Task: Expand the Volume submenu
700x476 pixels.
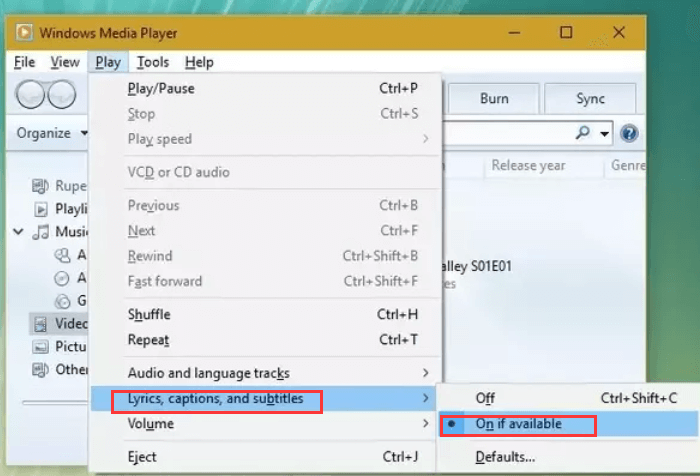Action: 426,423
